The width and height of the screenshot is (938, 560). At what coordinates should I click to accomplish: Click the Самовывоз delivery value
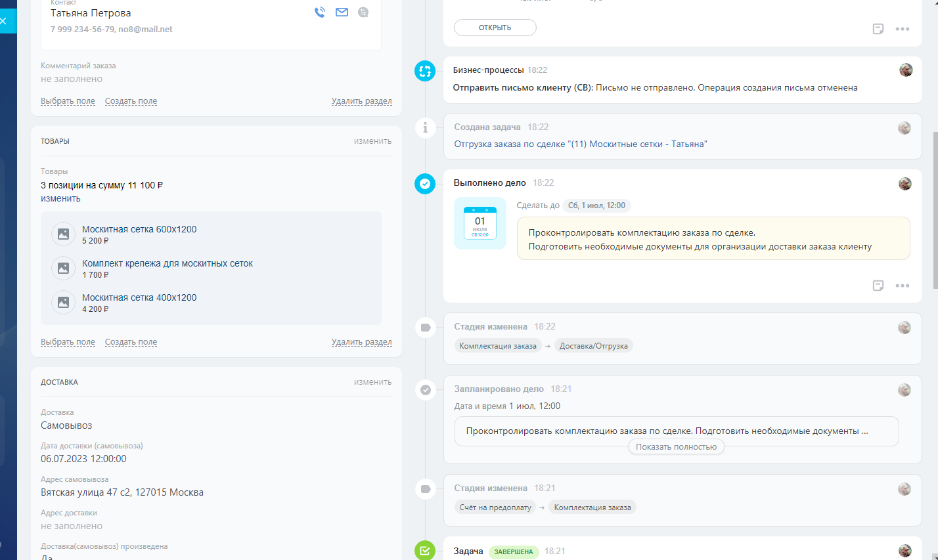(x=66, y=425)
